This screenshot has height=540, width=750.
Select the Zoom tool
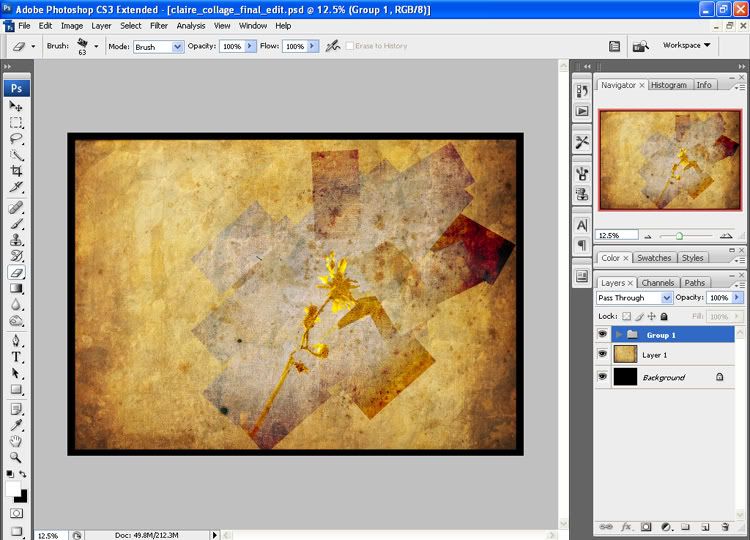pyautogui.click(x=16, y=457)
